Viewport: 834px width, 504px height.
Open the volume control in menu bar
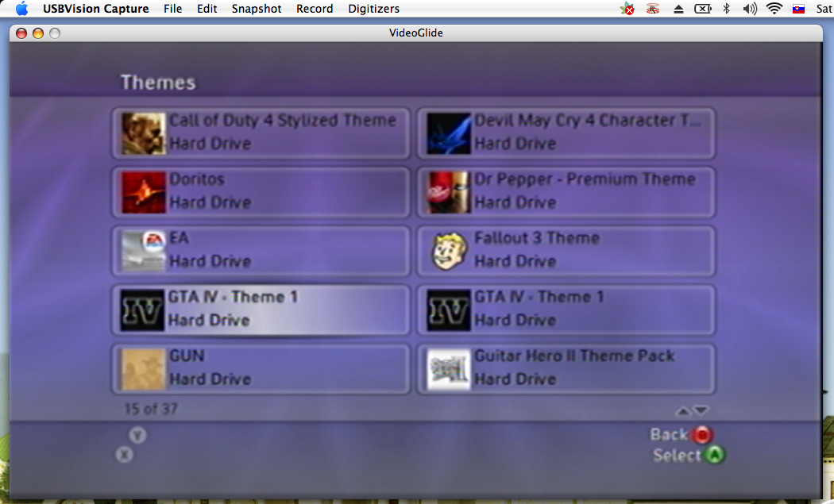(x=750, y=9)
